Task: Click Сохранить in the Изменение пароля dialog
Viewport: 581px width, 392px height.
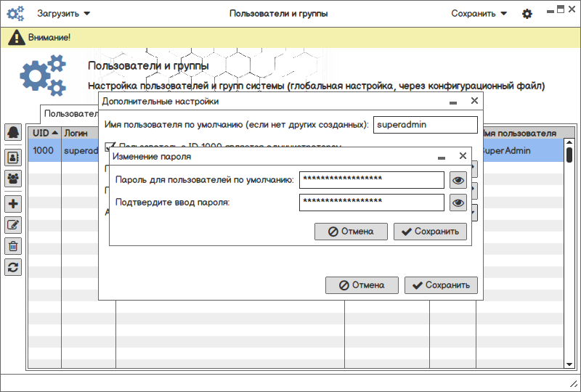Action: (430, 232)
